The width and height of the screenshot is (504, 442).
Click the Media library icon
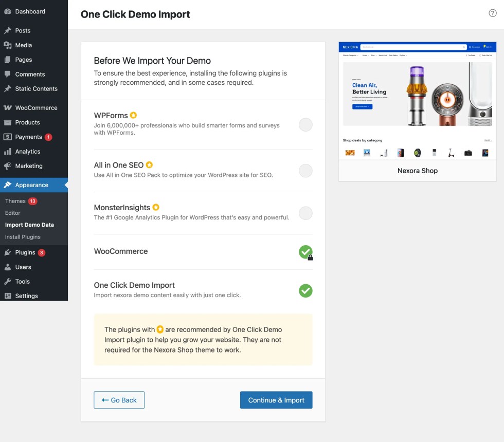[x=8, y=45]
